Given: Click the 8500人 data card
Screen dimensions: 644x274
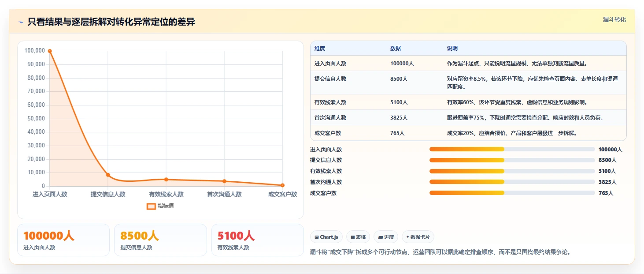Looking at the screenshot, I should (x=160, y=240).
